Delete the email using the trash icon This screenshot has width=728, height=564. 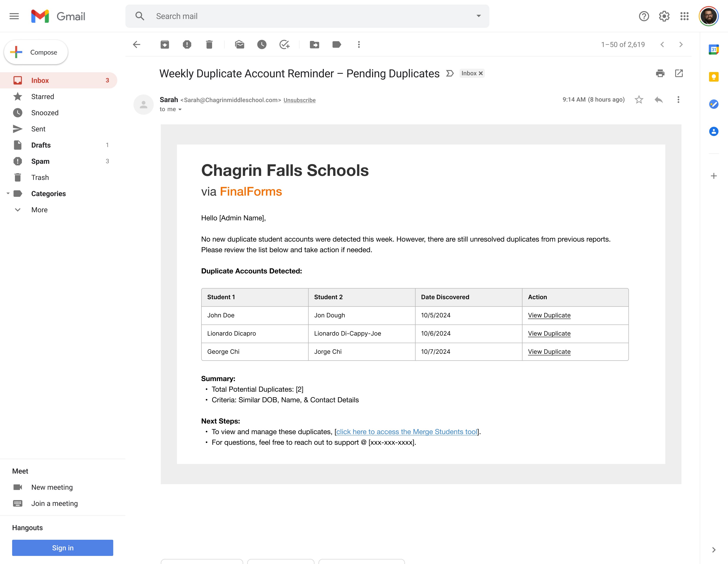209,44
